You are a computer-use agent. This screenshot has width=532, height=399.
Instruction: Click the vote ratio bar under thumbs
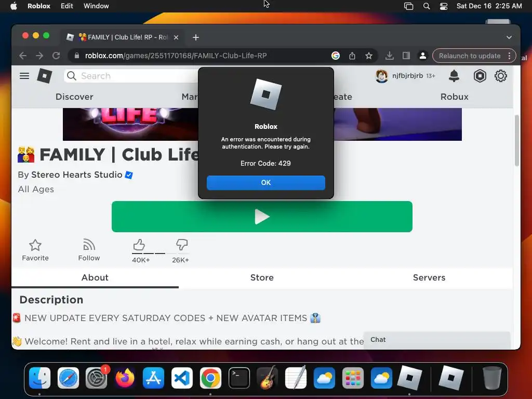click(x=160, y=254)
